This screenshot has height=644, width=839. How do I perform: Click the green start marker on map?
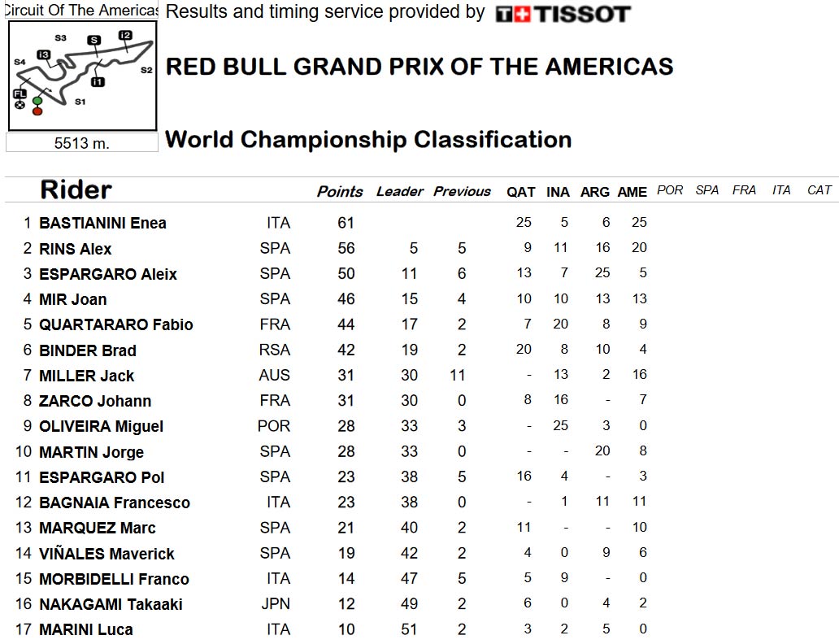click(37, 101)
